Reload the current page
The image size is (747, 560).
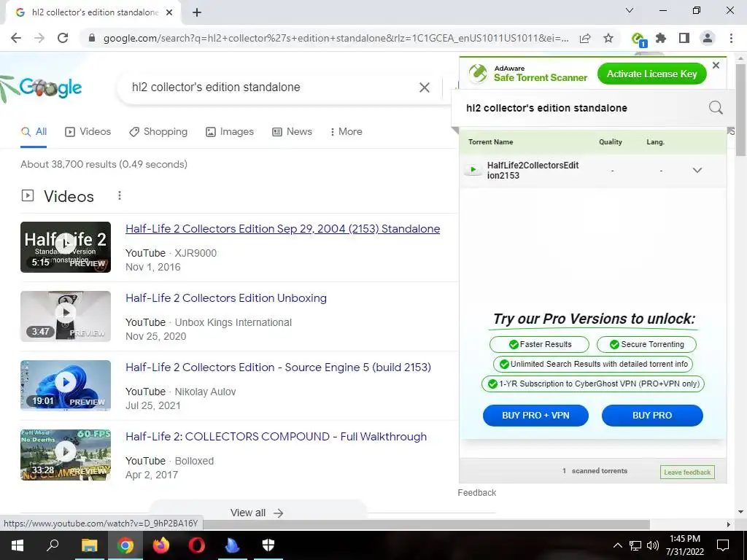point(63,38)
